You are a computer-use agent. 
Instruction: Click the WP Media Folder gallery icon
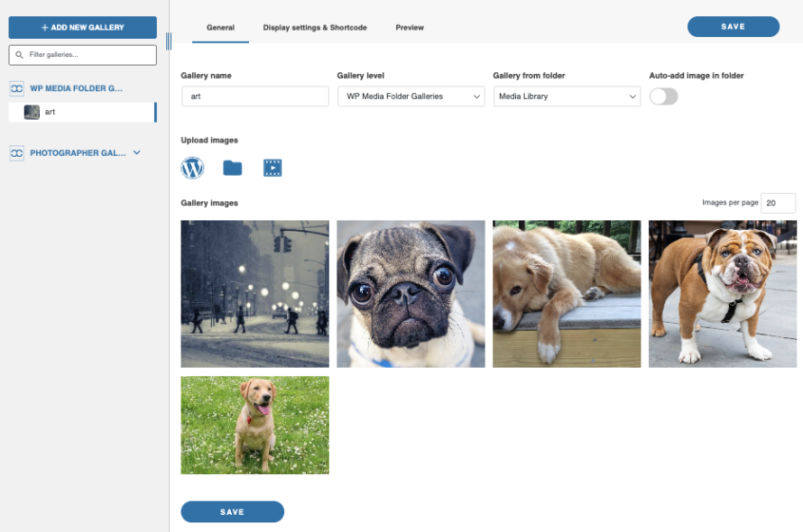pyautogui.click(x=17, y=88)
